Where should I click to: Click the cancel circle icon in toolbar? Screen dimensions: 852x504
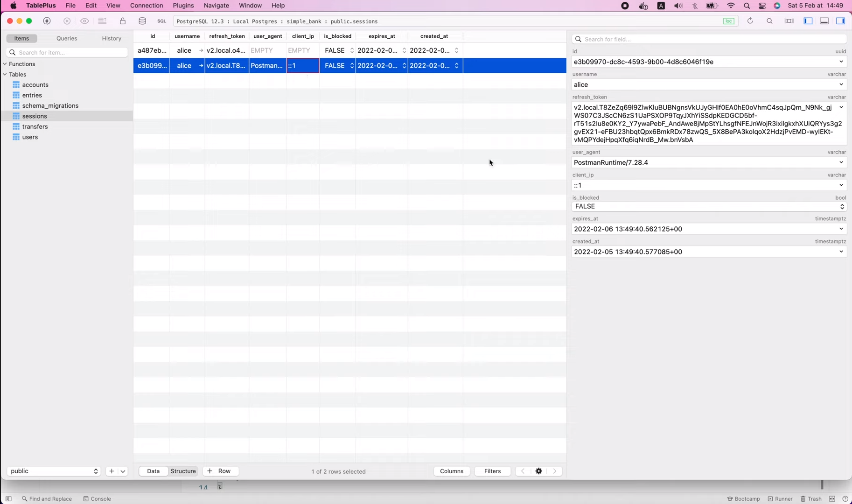pyautogui.click(x=67, y=21)
